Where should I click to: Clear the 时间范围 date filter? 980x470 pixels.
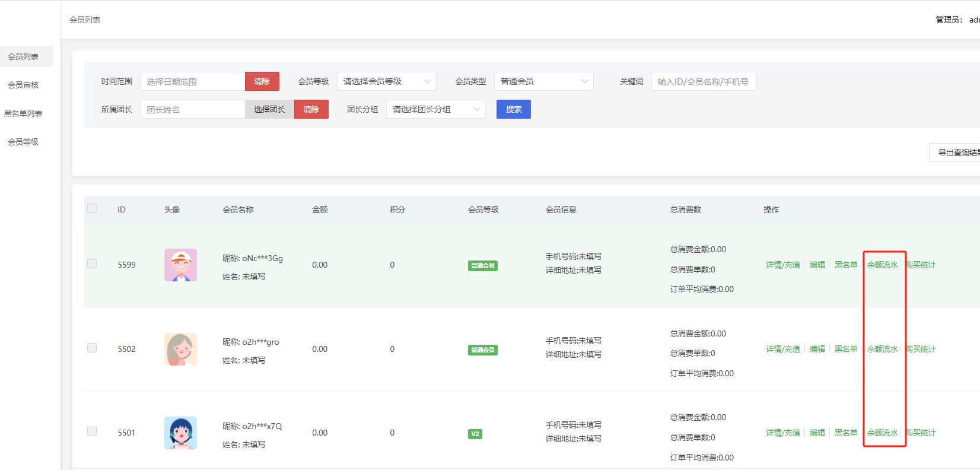262,81
